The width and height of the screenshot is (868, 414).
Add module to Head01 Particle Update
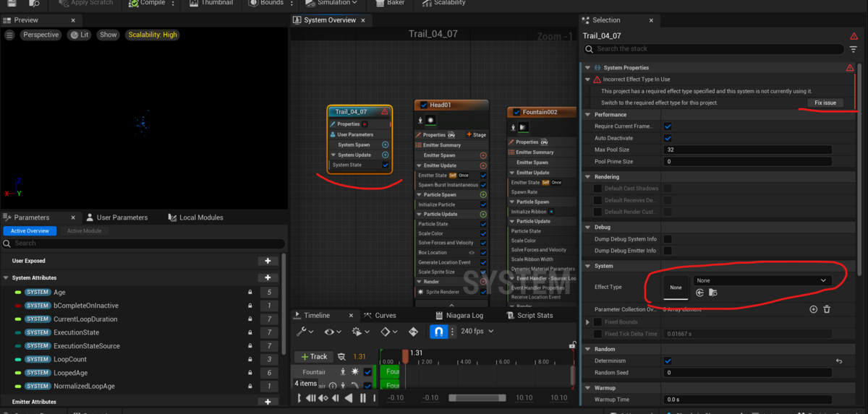point(483,214)
